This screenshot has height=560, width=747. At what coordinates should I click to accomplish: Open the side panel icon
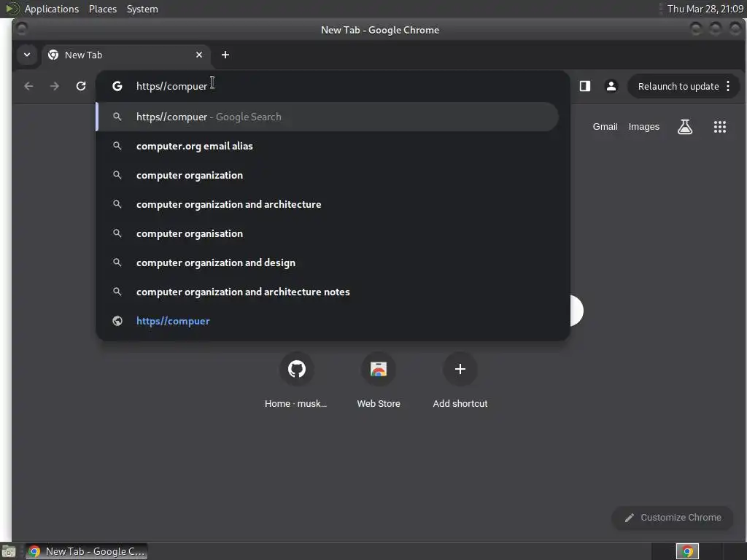[x=585, y=86]
